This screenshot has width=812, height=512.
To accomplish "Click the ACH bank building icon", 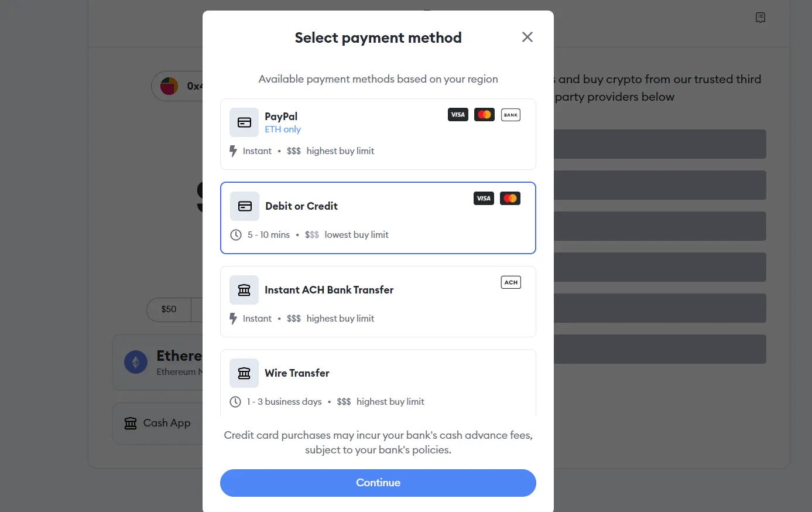I will pos(244,290).
